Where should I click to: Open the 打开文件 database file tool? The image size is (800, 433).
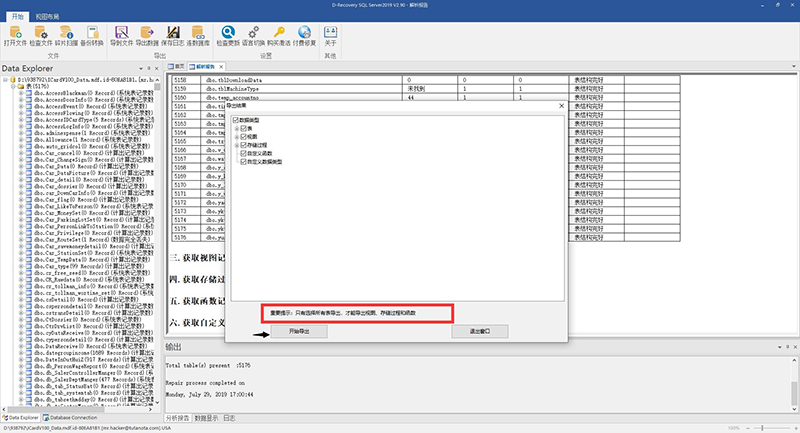15,36
